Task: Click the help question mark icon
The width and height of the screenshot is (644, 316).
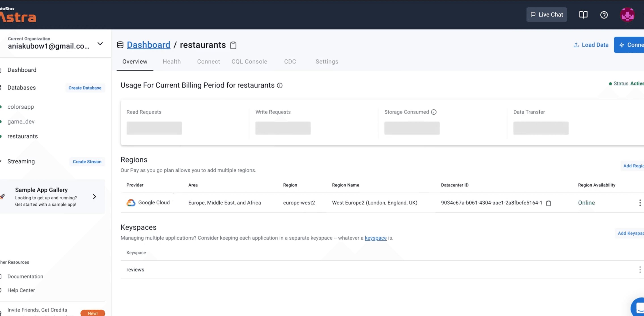Action: point(604,15)
